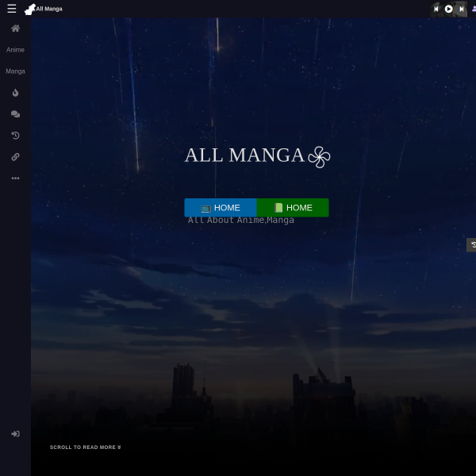
Task: Play the music player
Action: point(449,9)
